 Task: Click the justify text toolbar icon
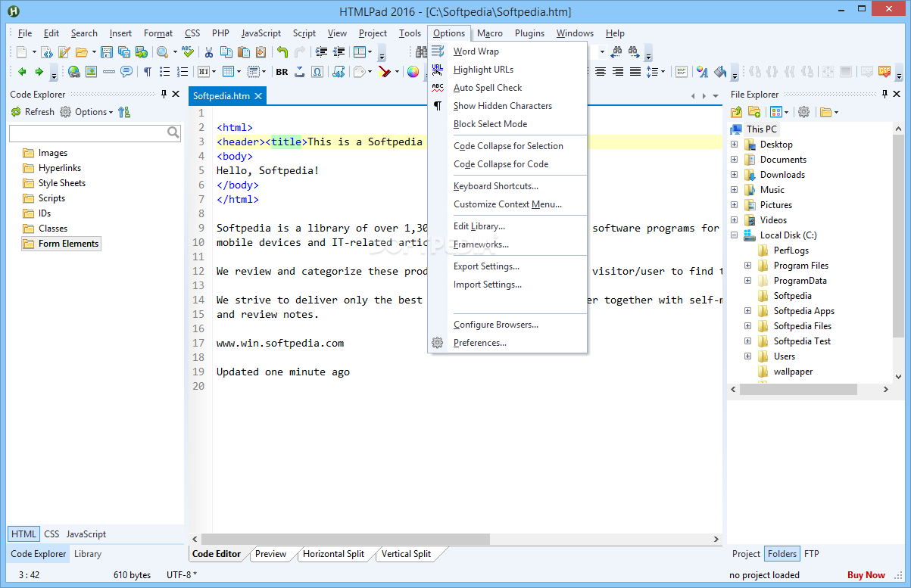pos(635,72)
